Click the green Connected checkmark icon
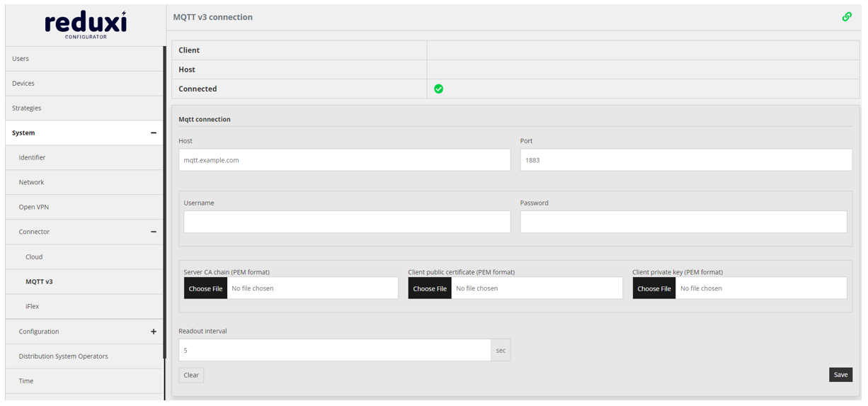 (x=438, y=89)
